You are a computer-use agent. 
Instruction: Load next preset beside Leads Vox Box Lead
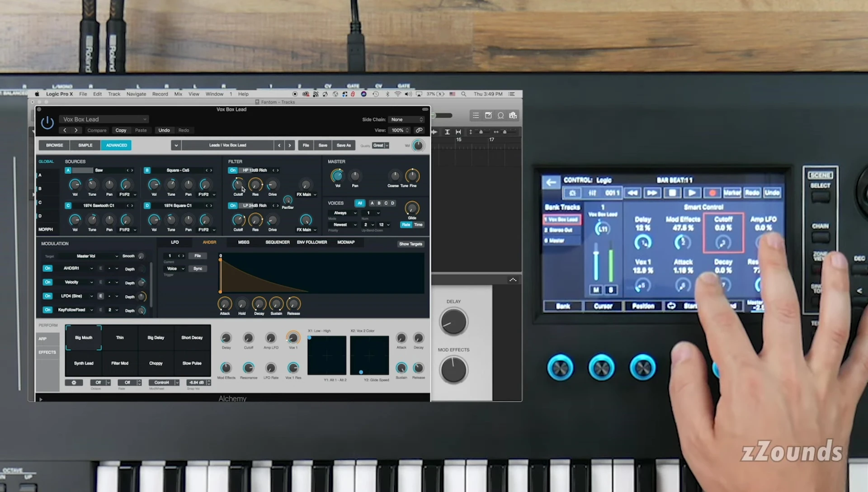pos(290,145)
